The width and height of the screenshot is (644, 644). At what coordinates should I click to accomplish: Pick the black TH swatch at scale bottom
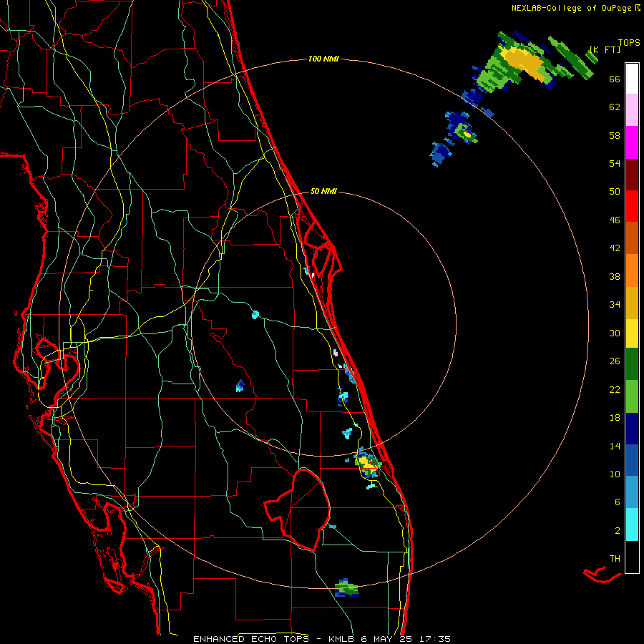632,557
